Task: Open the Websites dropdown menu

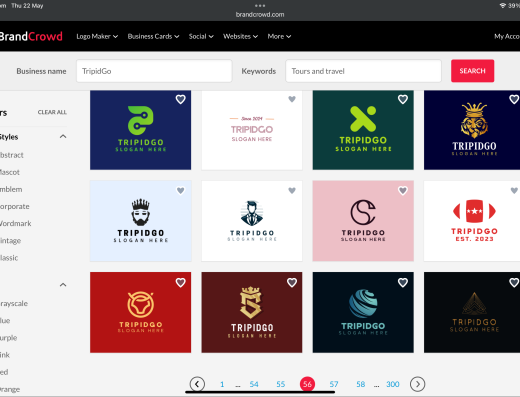Action: [x=240, y=36]
